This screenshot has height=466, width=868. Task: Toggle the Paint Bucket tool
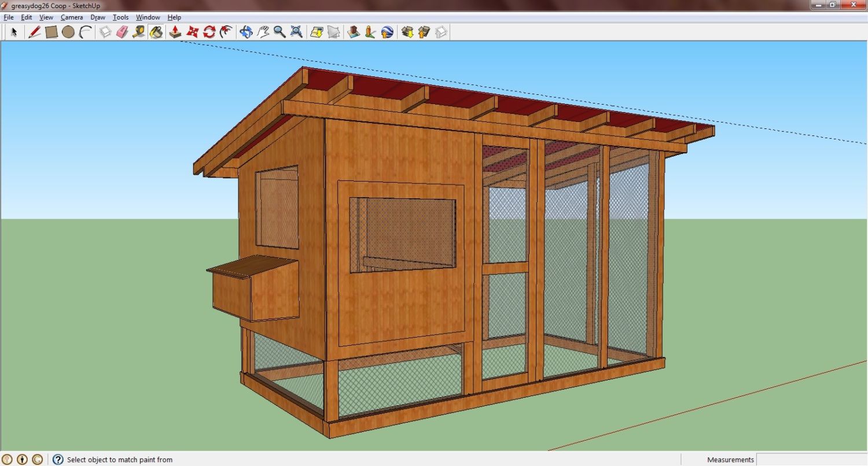pos(156,32)
